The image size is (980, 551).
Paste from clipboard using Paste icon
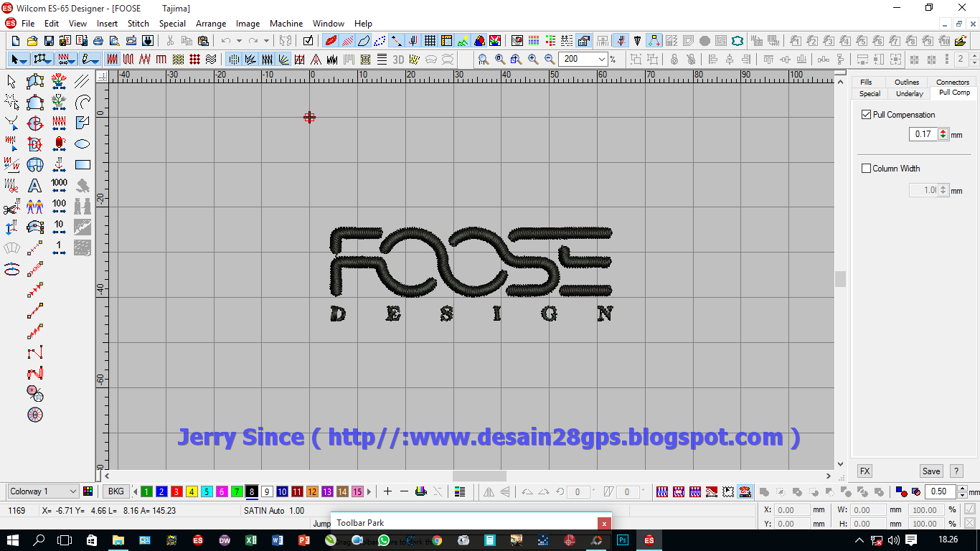[203, 41]
